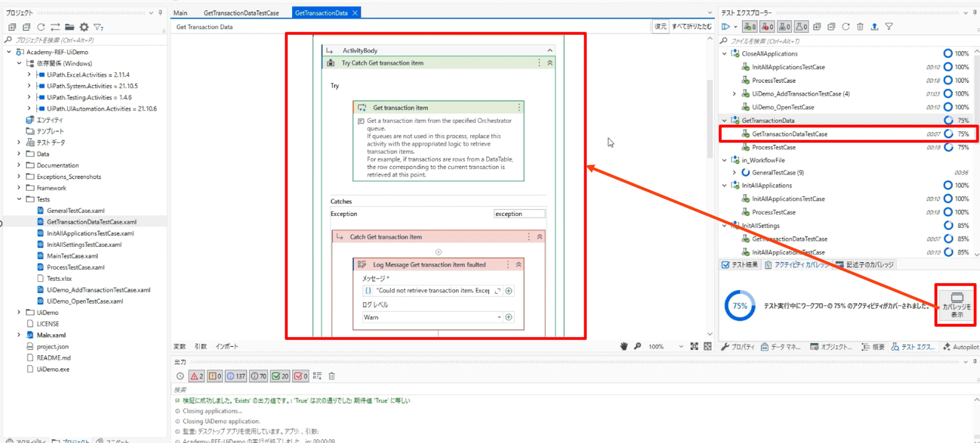The height and width of the screenshot is (443, 980).
Task: Open expanded editor for the message expression
Action: coord(498,291)
